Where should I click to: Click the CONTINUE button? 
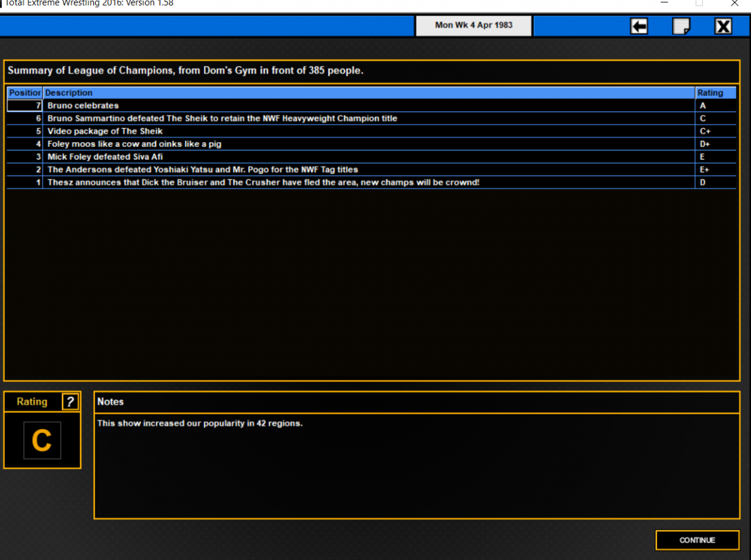697,540
